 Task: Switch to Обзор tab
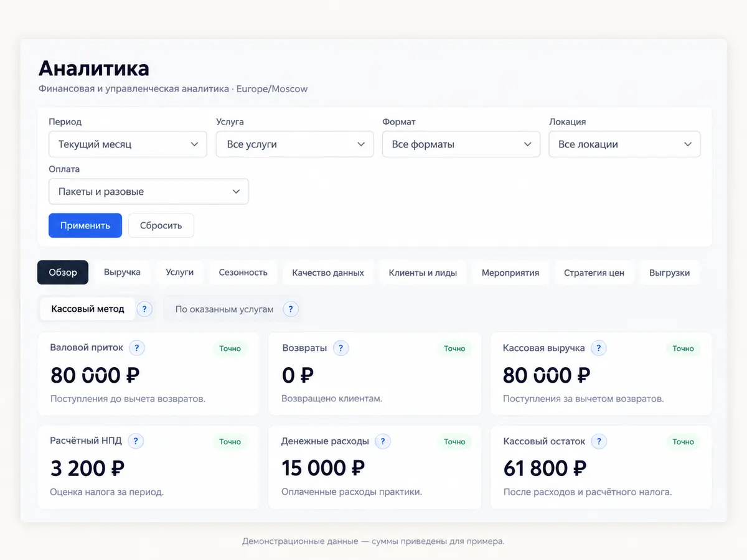pyautogui.click(x=63, y=273)
